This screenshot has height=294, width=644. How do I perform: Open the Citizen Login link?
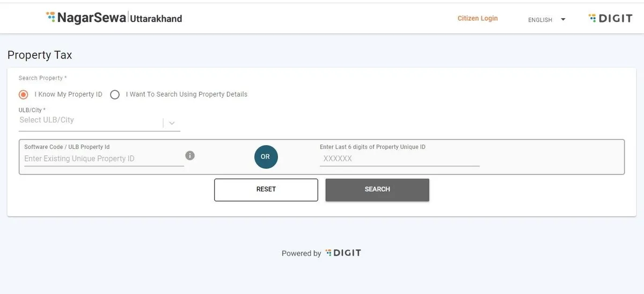(x=478, y=18)
